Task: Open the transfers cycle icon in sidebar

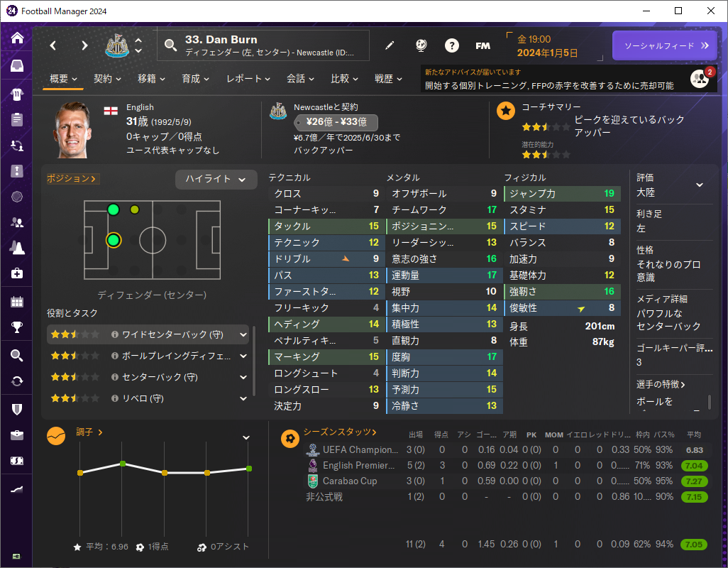Action: click(17, 381)
